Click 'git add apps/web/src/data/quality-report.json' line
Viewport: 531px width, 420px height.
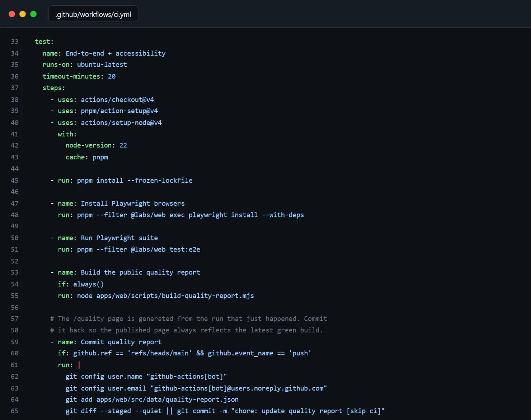click(x=152, y=400)
